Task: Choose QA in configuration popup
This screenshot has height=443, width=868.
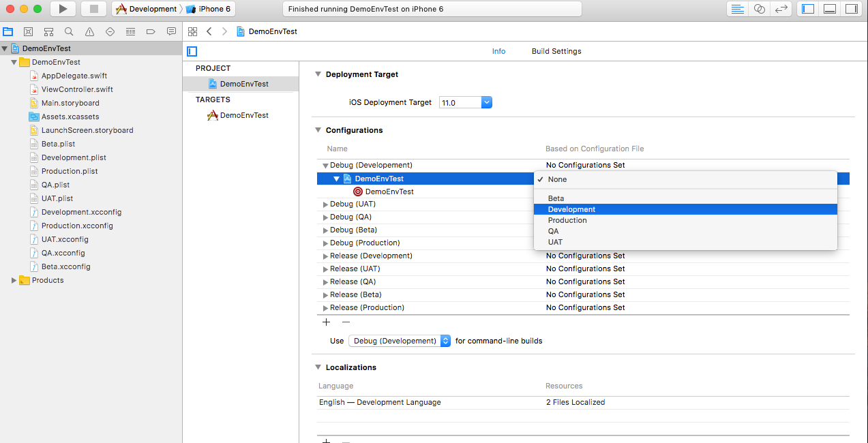Action: click(685, 231)
